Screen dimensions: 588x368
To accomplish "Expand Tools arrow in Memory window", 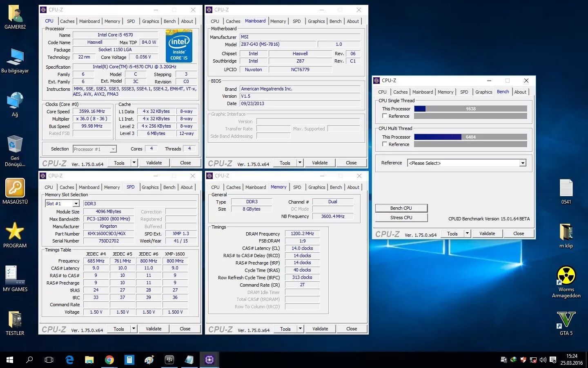I will point(300,329).
